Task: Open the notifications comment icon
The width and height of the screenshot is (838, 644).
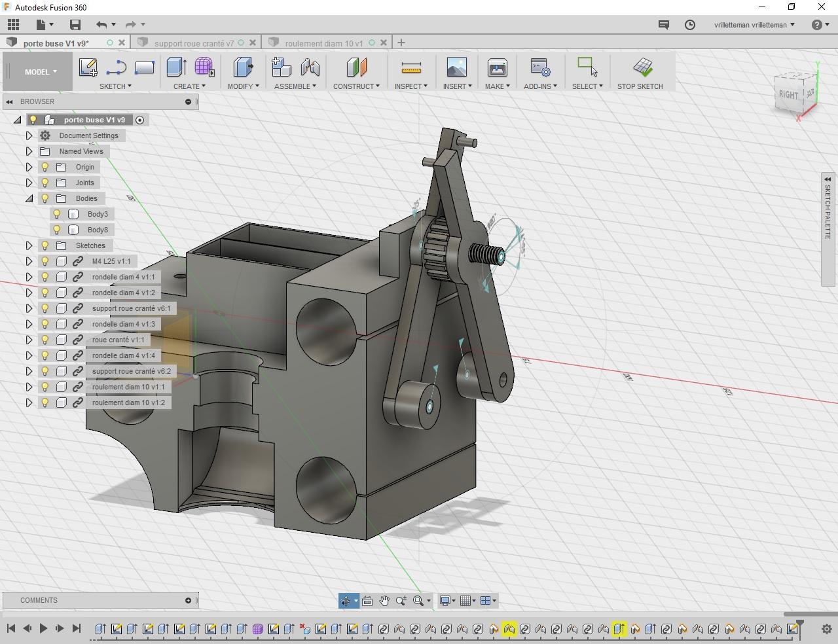Action: point(663,25)
